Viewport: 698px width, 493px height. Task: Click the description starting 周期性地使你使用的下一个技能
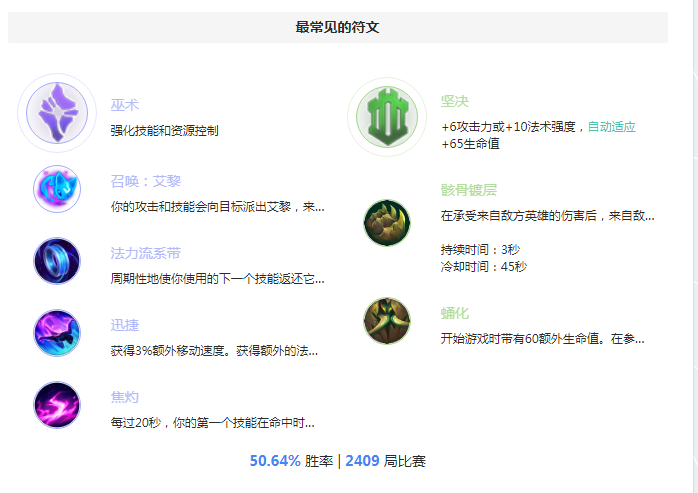(218, 279)
